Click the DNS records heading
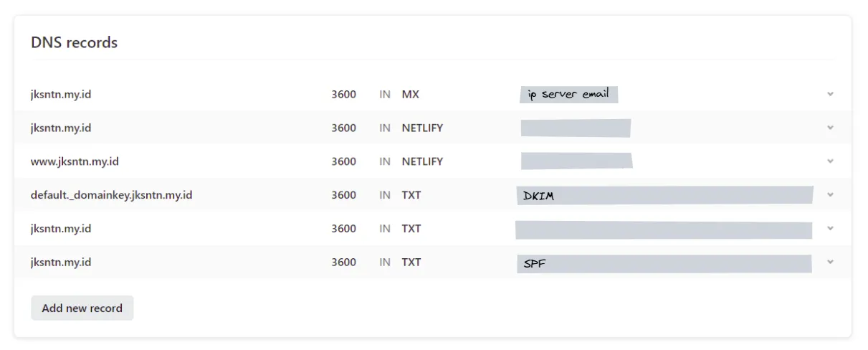Viewport: 868px width, 350px height. pos(74,42)
